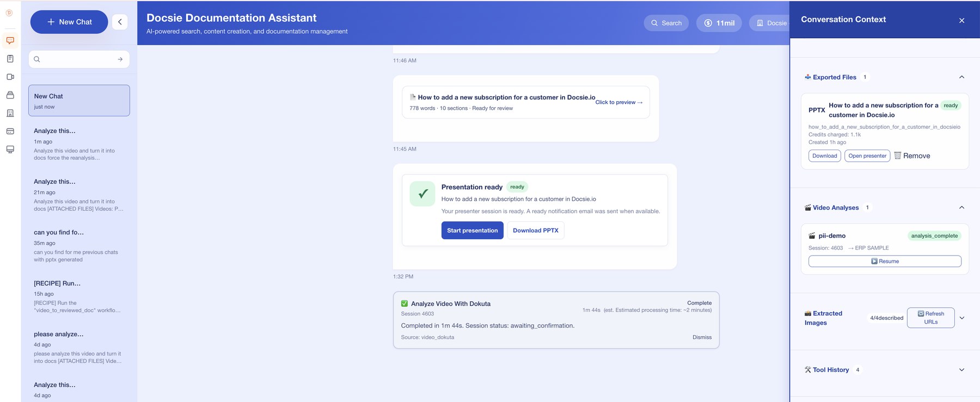Click the "4/4described" badge
The height and width of the screenshot is (402, 980).
[x=886, y=318]
